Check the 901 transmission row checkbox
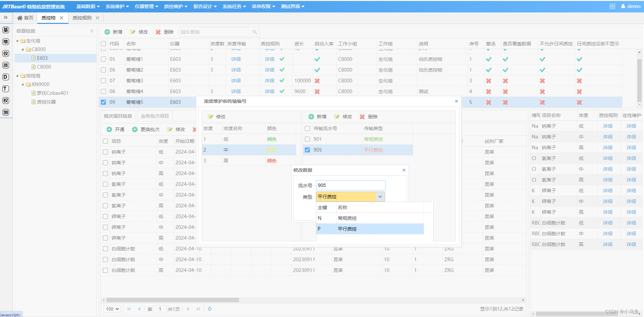644x317 pixels. [x=308, y=139]
